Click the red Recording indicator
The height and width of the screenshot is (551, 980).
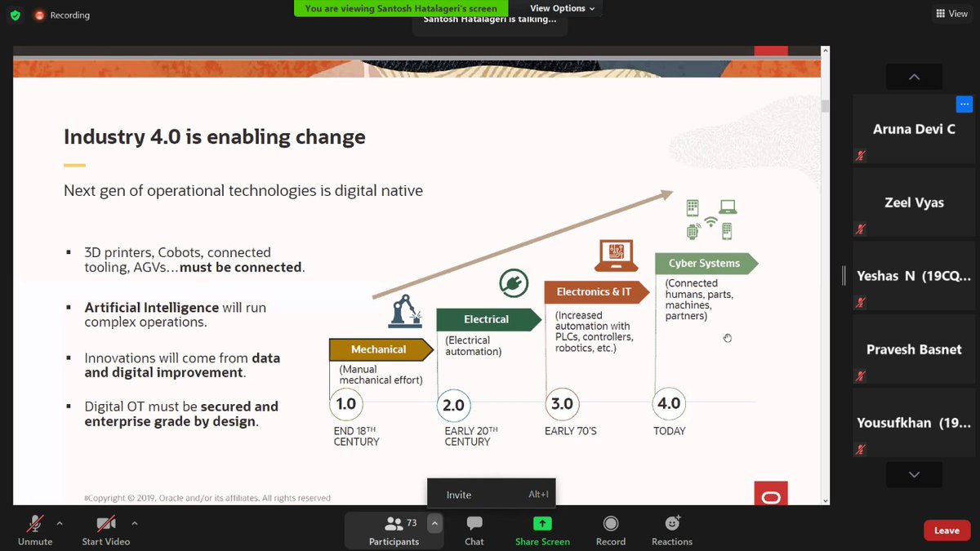click(x=62, y=15)
